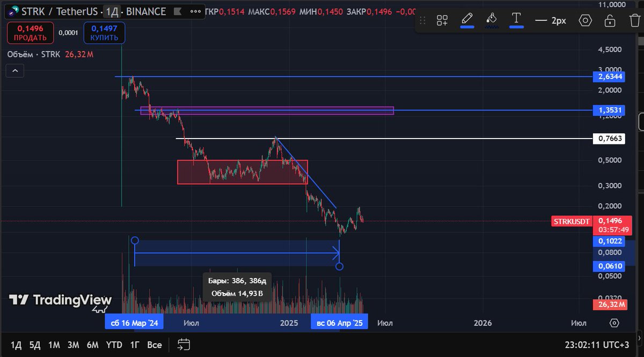644x357 pixels.
Task: Change background fill with the bucket tool
Action: coord(491,20)
